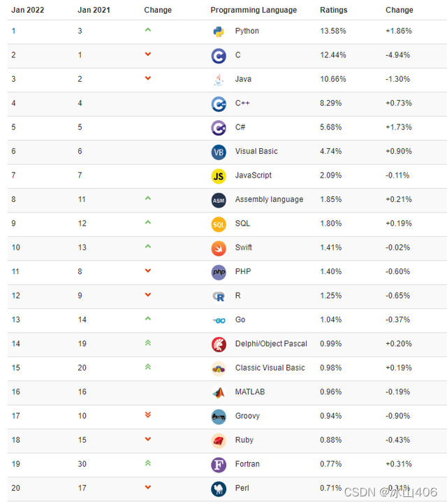
Task: Click the Visual Basic VB icon
Action: click(219, 152)
